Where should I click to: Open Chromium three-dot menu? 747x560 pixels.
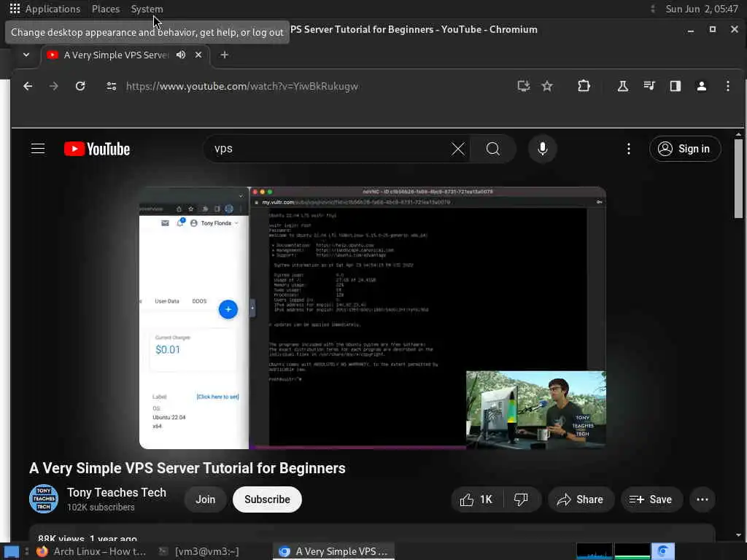tap(727, 86)
